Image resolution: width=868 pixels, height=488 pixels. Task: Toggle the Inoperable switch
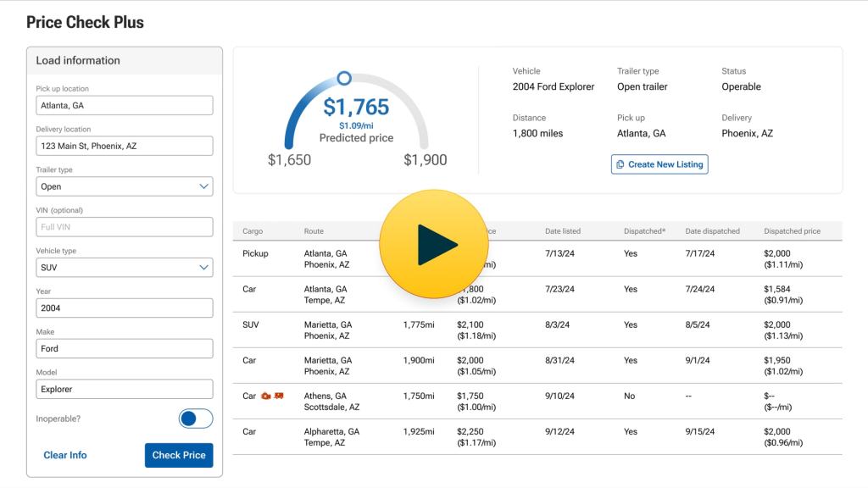point(196,419)
